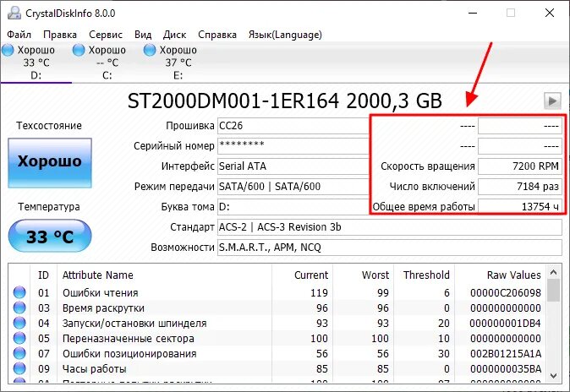The height and width of the screenshot is (392, 570).
Task: Click the blue status orb for disk D:
Action: [8, 50]
